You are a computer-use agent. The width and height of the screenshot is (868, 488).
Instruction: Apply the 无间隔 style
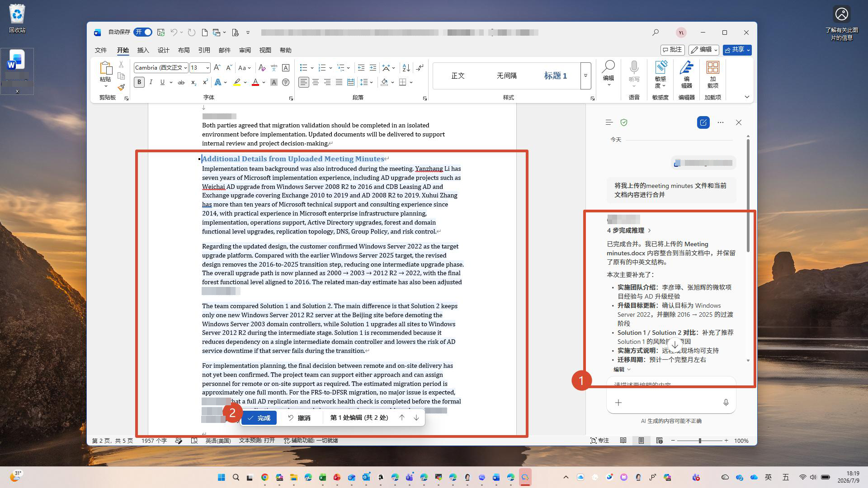coord(506,75)
